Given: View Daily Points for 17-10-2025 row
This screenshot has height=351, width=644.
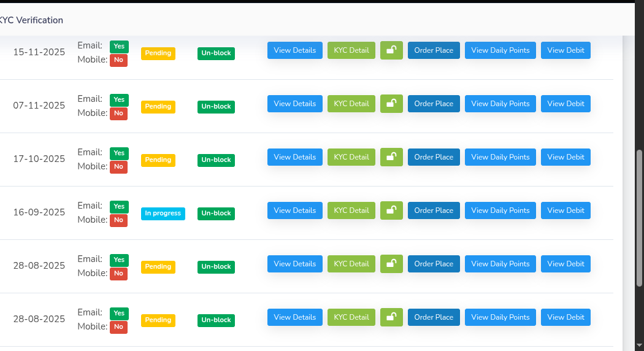Looking at the screenshot, I should [500, 157].
